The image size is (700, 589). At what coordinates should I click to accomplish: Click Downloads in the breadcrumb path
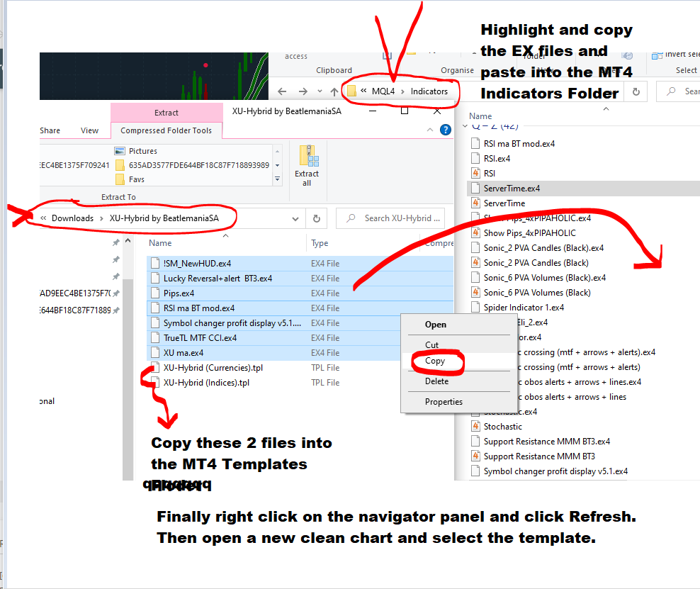[73, 218]
